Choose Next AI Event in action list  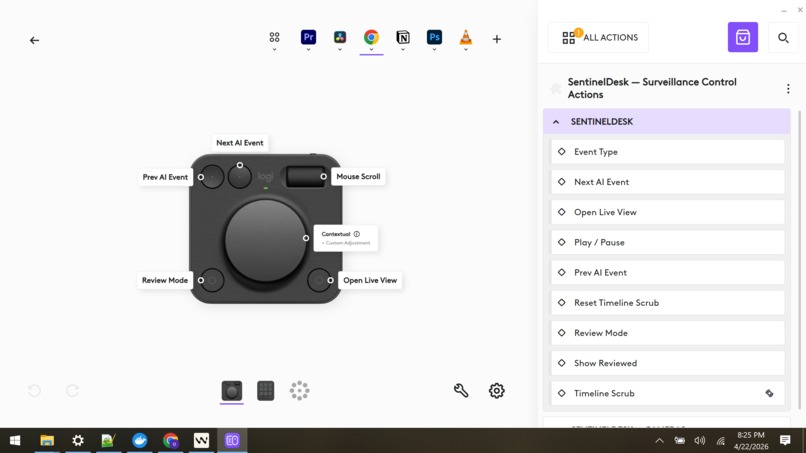[667, 182]
